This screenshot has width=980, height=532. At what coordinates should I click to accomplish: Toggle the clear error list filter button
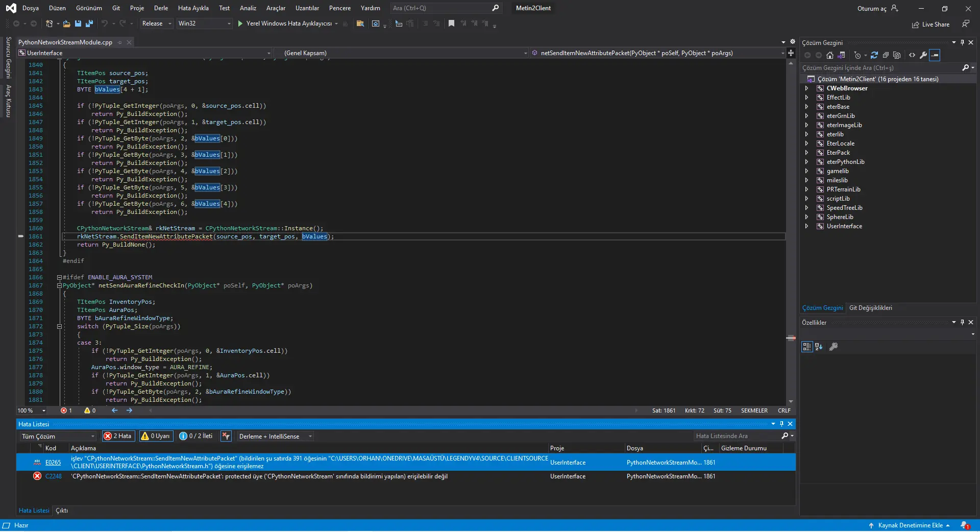point(226,436)
